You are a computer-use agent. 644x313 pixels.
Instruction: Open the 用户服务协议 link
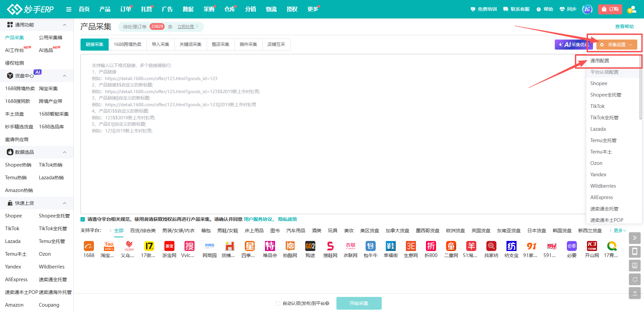coord(258,219)
